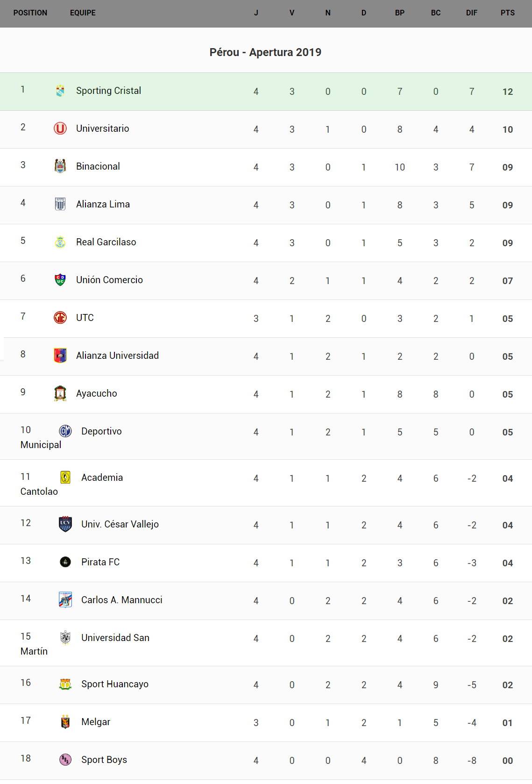Click the Sport Boys pink logo
532x784 pixels.
pyautogui.click(x=65, y=760)
